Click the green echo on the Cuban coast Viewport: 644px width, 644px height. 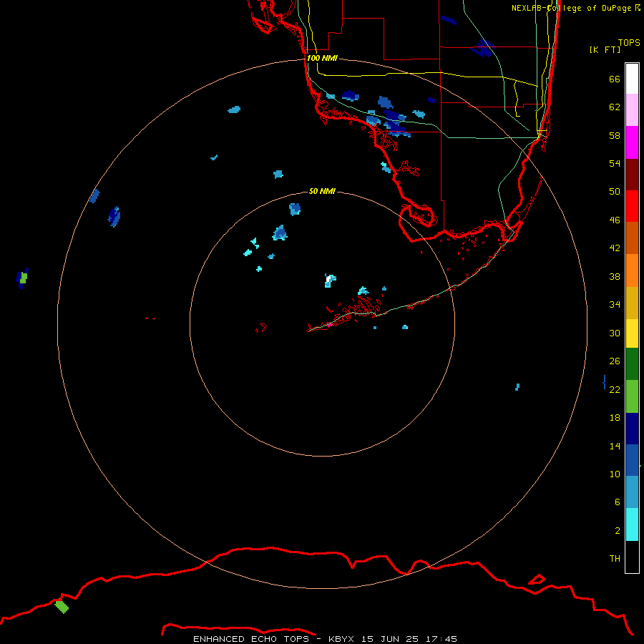pyautogui.click(x=62, y=607)
